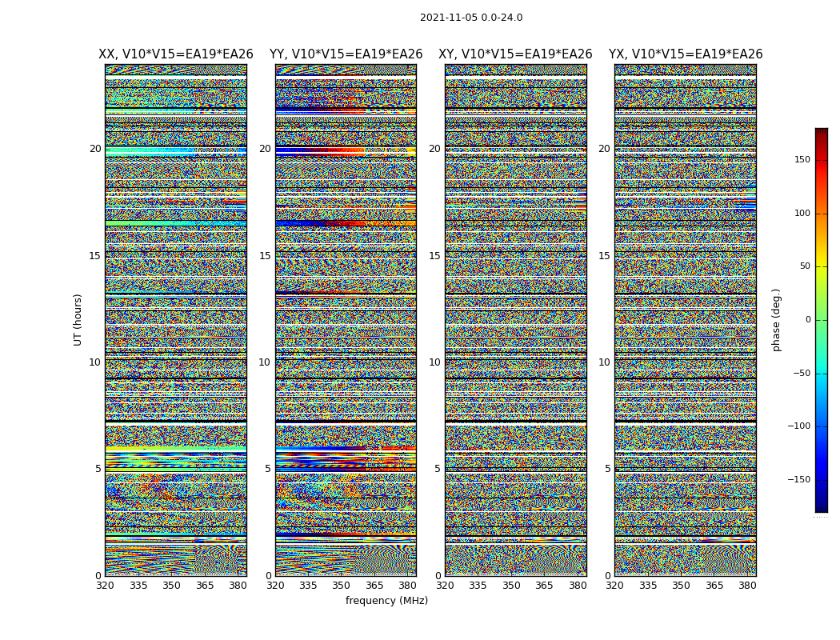Viewport: 840px width, 640px height.
Task: Click the 10 hour tick of XX plot
Action: (95, 362)
